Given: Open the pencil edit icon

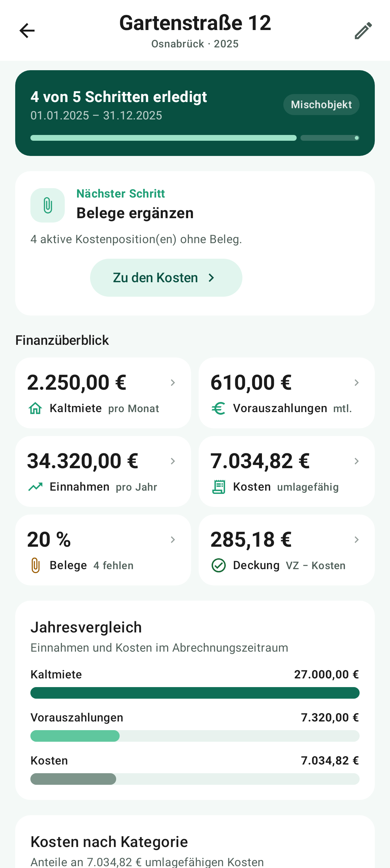Looking at the screenshot, I should coord(363,30).
